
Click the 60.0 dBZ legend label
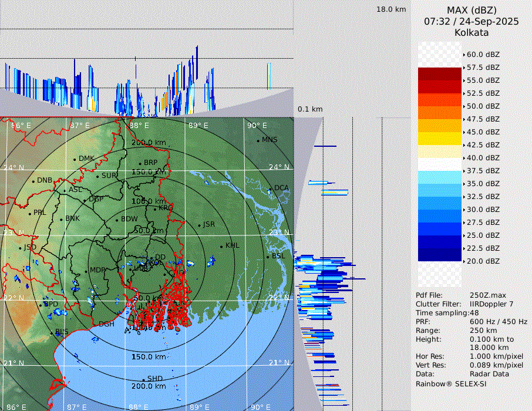(483, 55)
